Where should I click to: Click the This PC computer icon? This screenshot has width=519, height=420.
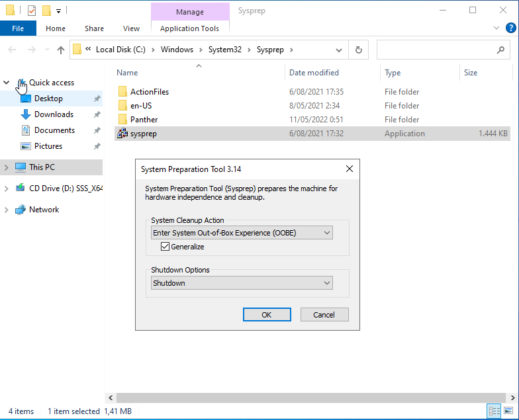coord(20,167)
